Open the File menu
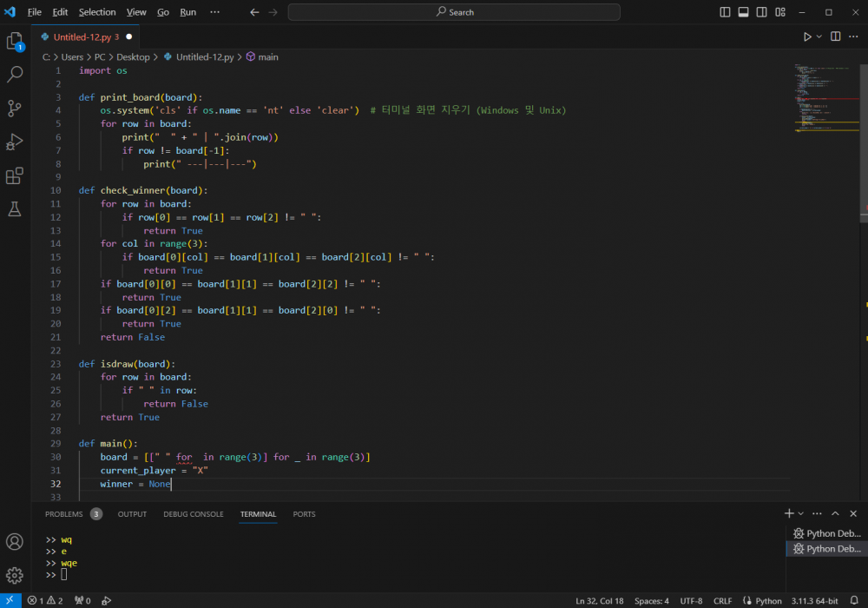Viewport: 868px width, 608px height. pos(35,11)
